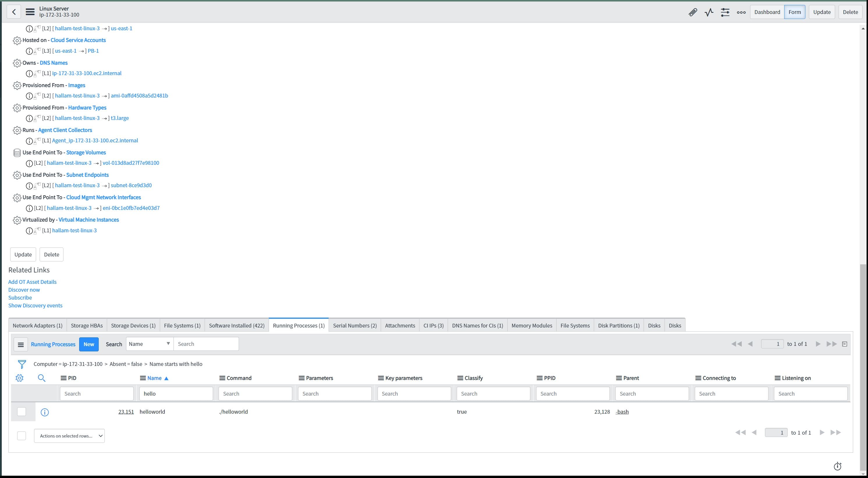Open PID 23,151 record link
The width and height of the screenshot is (868, 478).
click(x=126, y=412)
